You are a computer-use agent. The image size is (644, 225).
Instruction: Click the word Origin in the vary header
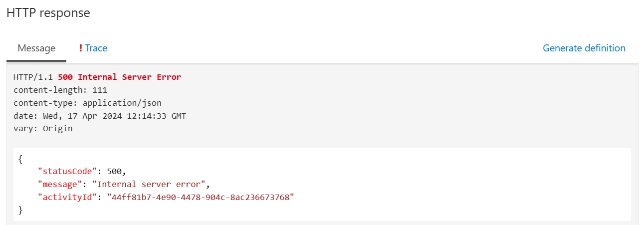[x=57, y=129]
